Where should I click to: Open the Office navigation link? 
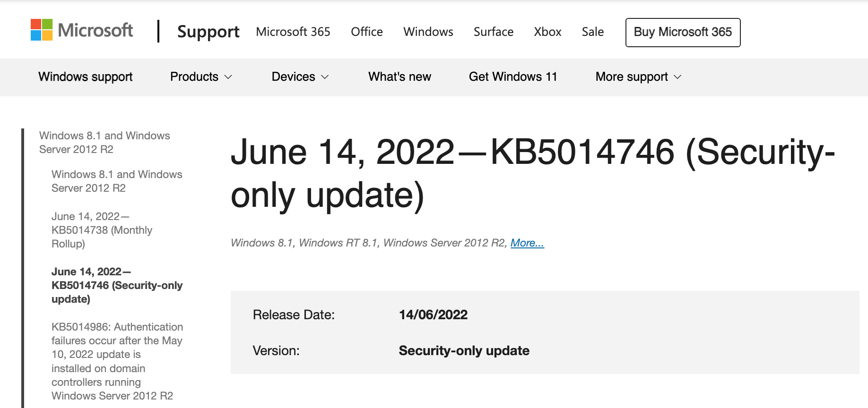pyautogui.click(x=366, y=32)
